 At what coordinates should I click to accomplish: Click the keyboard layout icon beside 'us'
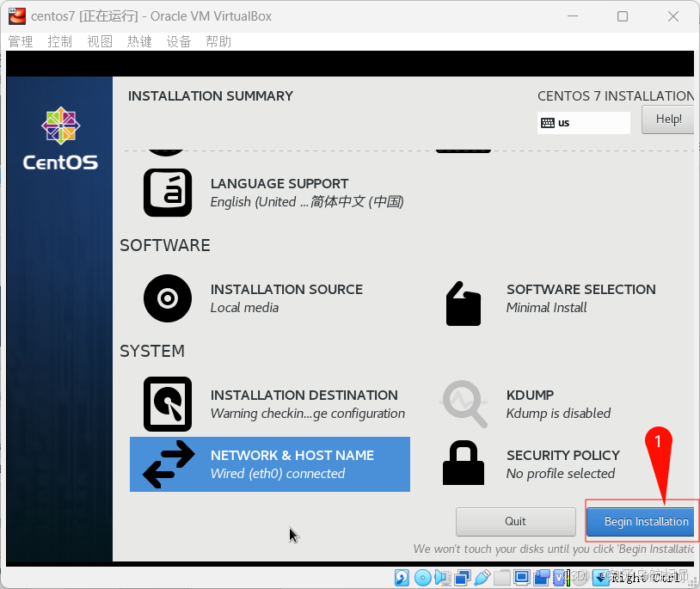coord(547,123)
